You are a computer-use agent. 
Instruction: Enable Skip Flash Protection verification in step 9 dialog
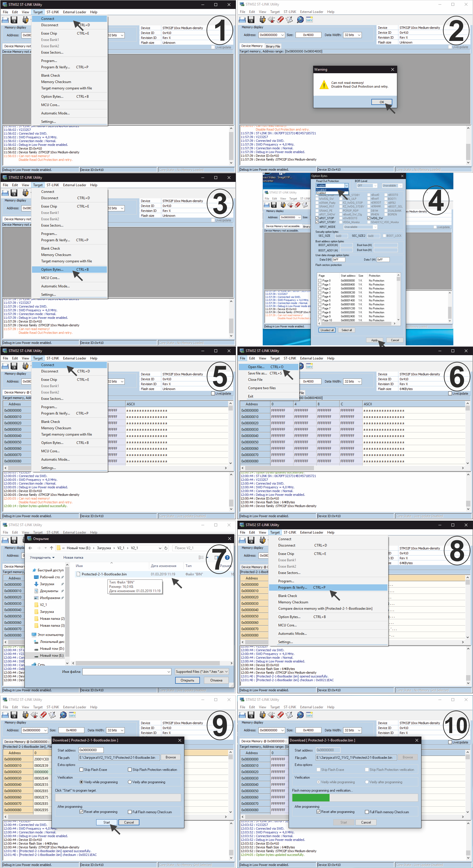tap(130, 770)
